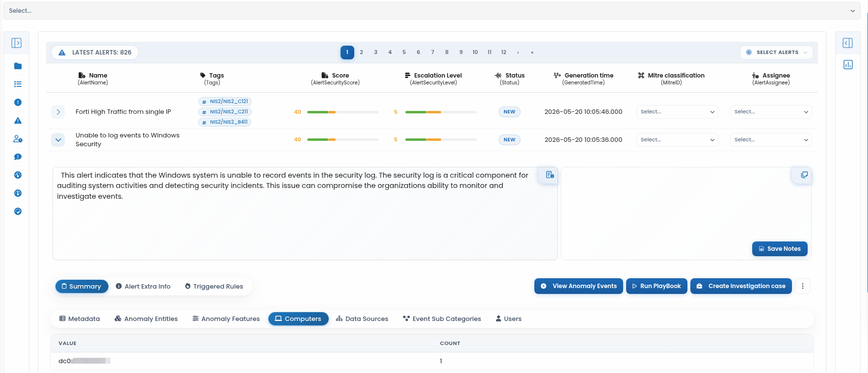This screenshot has height=373, width=868.
Task: Switch to the Anomaly Entities tab
Action: click(x=146, y=319)
